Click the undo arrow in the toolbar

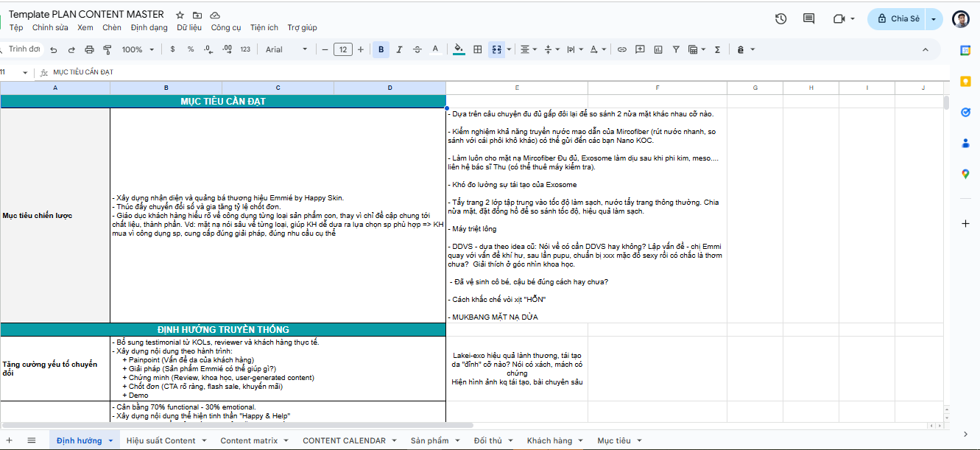pos(53,49)
